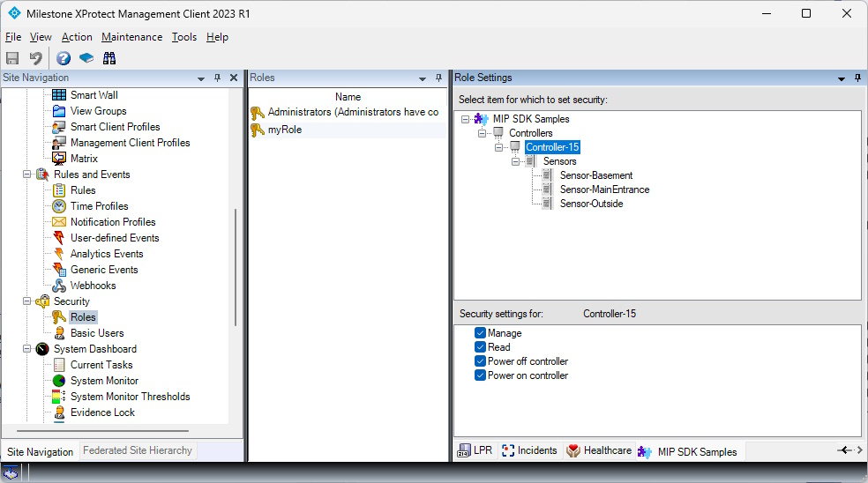Select Sensor-Outside in the tree
868x483 pixels.
pyautogui.click(x=591, y=204)
